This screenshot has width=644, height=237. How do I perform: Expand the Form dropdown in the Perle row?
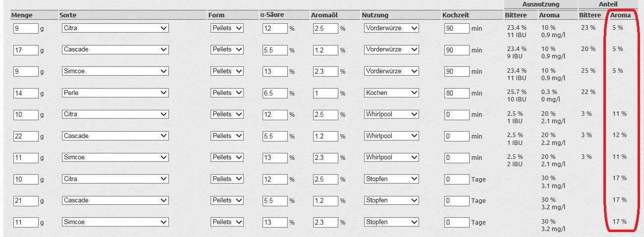[x=227, y=93]
